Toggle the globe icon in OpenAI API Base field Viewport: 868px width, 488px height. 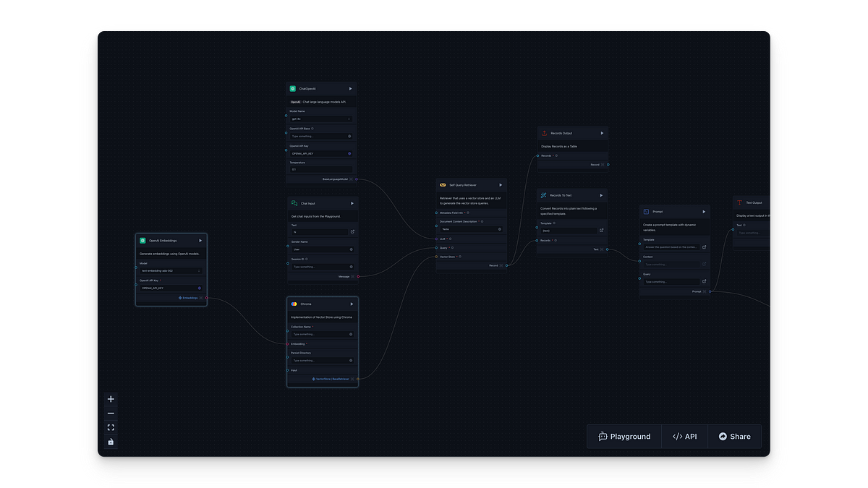pyautogui.click(x=349, y=136)
